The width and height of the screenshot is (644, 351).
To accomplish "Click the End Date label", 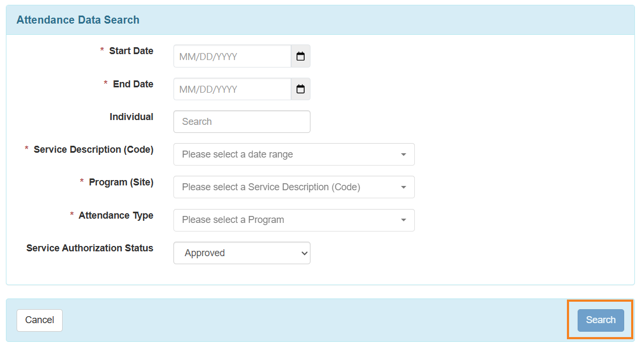I will (133, 84).
